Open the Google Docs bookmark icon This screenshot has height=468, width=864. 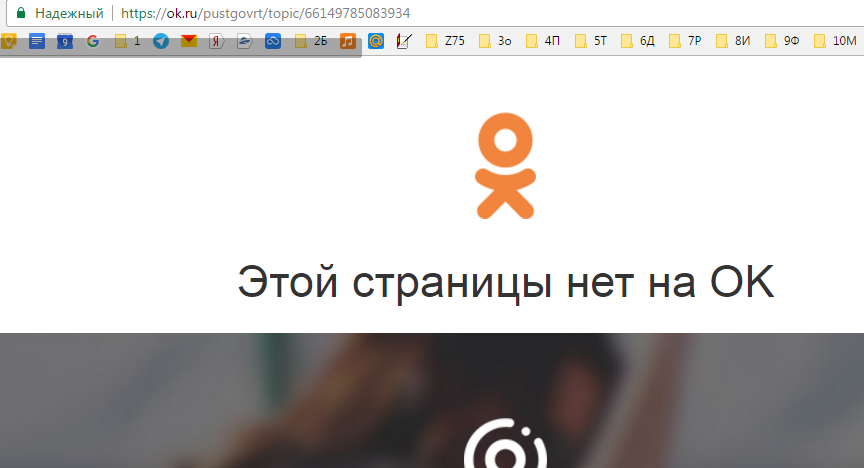37,41
